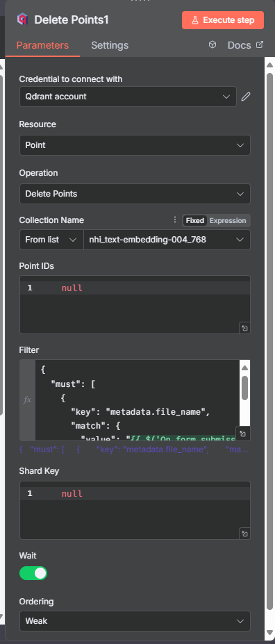Open the Collection Name options three-dot menu

[x=175, y=220]
